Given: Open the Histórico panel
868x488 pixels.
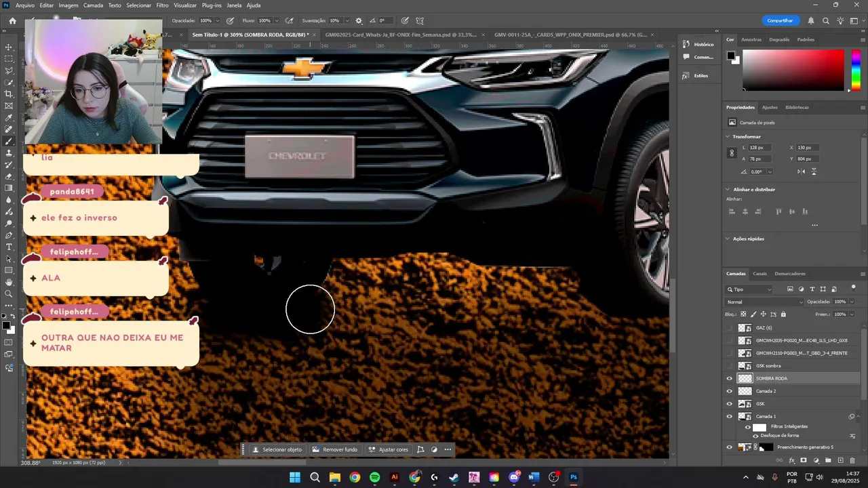Looking at the screenshot, I should [698, 44].
